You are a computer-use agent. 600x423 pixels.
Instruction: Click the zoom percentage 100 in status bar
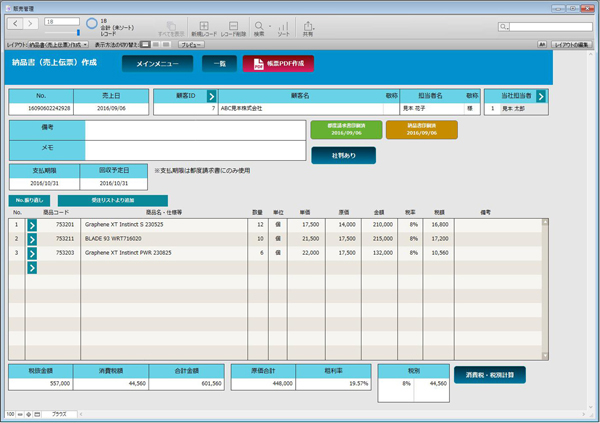point(10,414)
